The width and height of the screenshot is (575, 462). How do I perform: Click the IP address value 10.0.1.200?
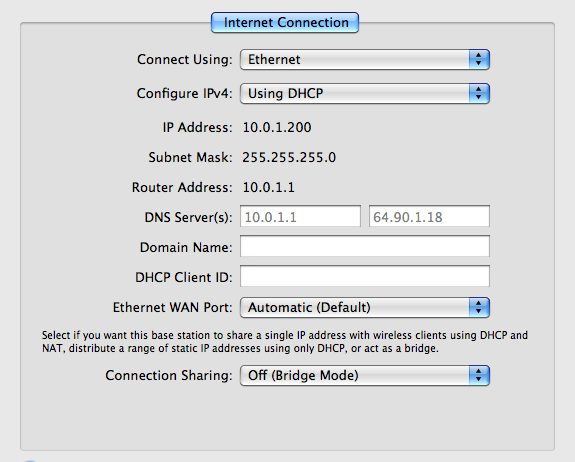click(x=277, y=127)
